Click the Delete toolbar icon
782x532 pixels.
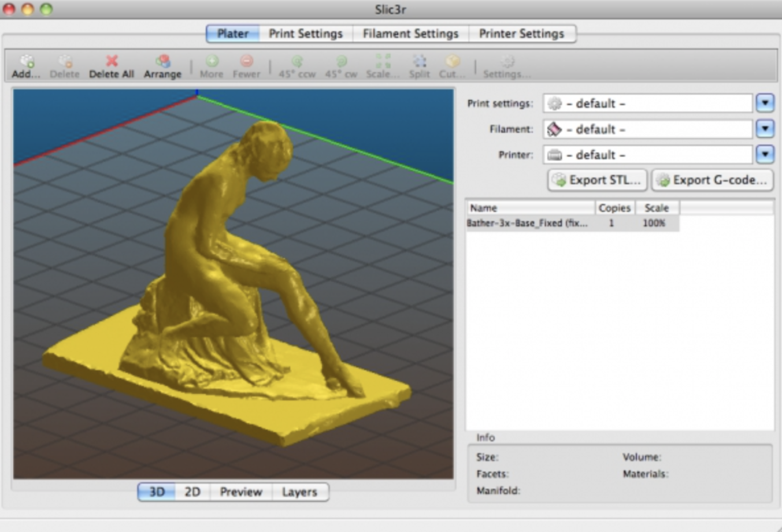[65, 62]
